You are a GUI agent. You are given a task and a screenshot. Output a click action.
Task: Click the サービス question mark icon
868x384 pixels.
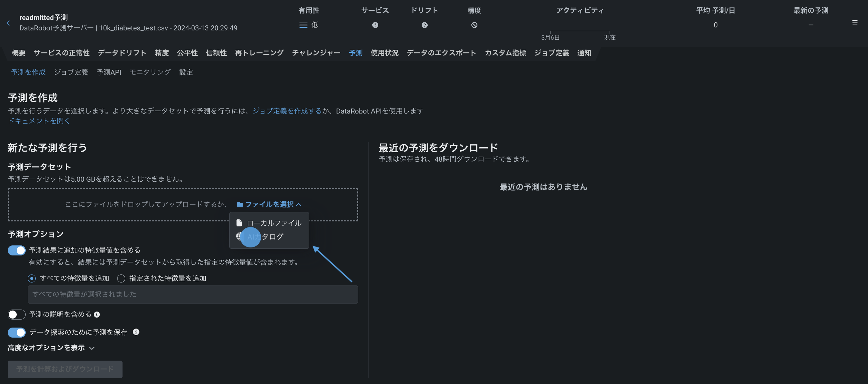click(x=375, y=25)
